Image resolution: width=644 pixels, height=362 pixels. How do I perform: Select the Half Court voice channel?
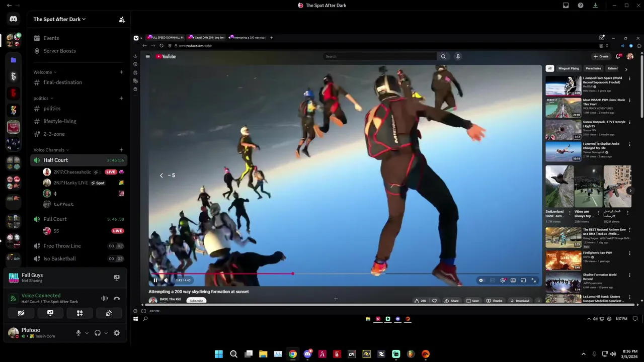(78, 160)
